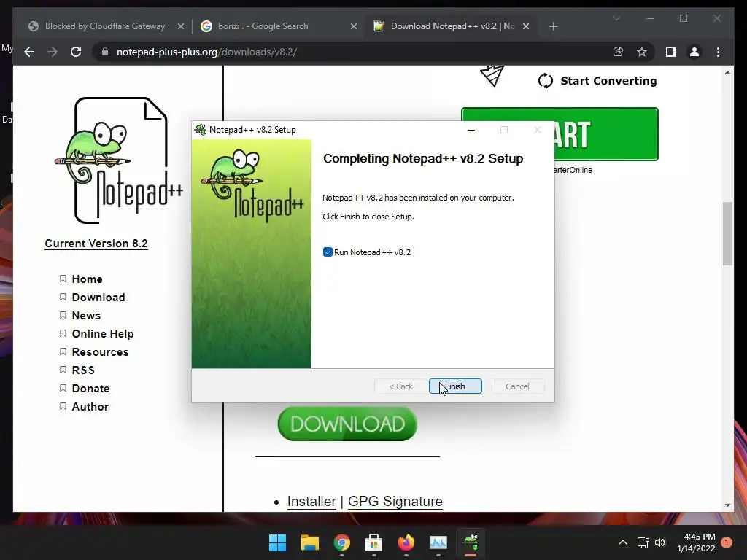Open the clock showing 4:45 PM
The width and height of the screenshot is (747, 560).
coord(696,542)
